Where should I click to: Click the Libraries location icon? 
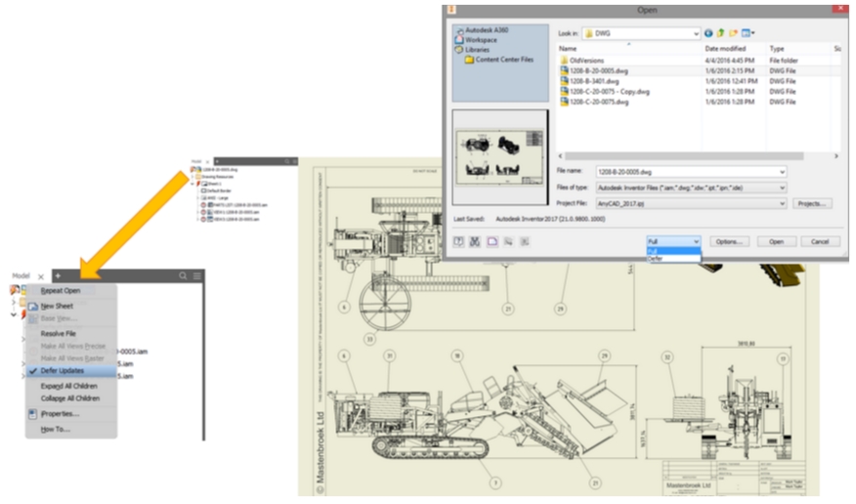coord(459,50)
